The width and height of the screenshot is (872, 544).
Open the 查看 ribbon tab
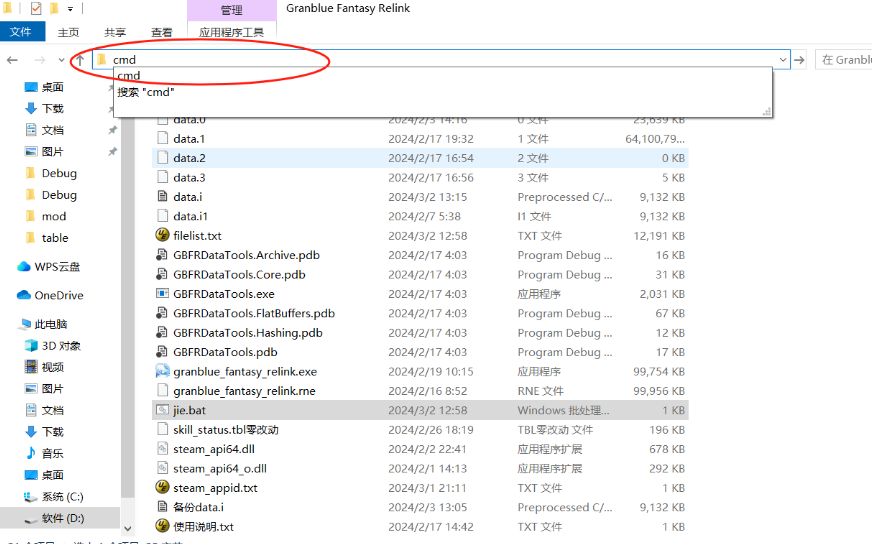pos(162,32)
